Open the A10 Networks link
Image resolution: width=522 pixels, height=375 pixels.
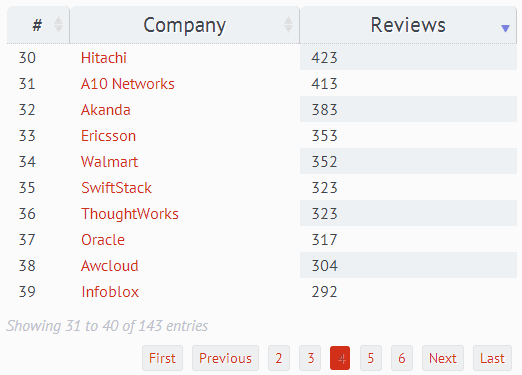128,84
